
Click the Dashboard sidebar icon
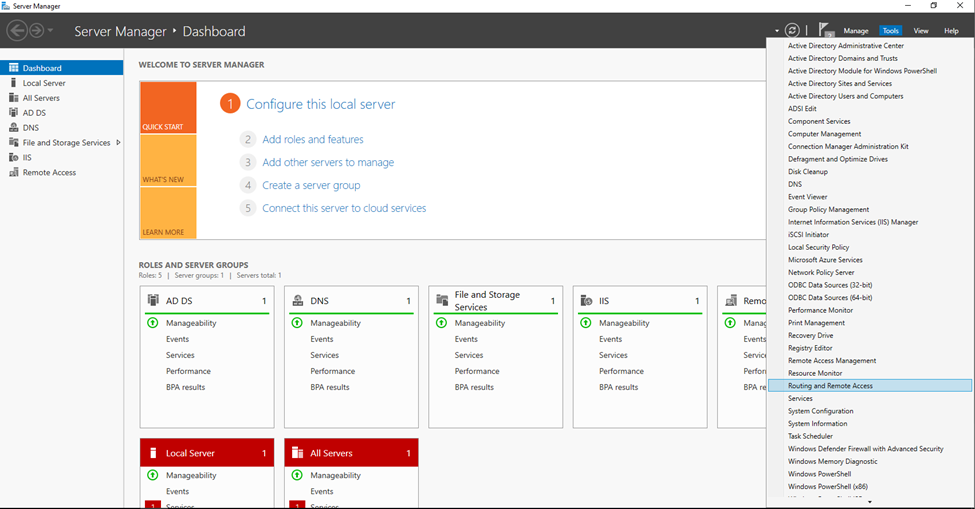pos(14,68)
